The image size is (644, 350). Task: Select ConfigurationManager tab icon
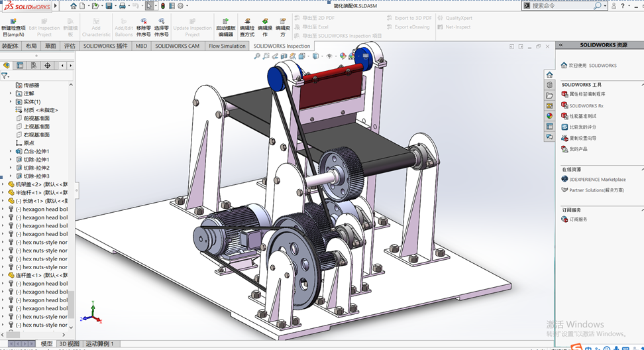(x=34, y=66)
